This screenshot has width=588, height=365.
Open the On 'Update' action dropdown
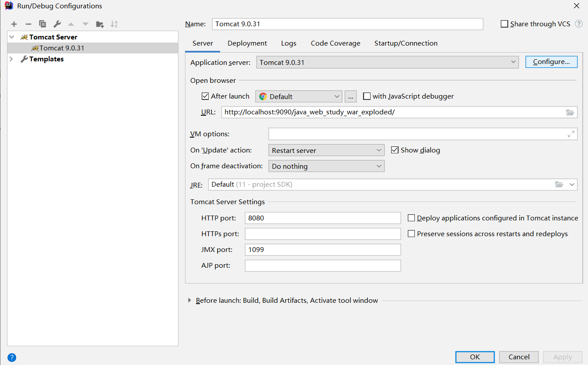(x=380, y=150)
